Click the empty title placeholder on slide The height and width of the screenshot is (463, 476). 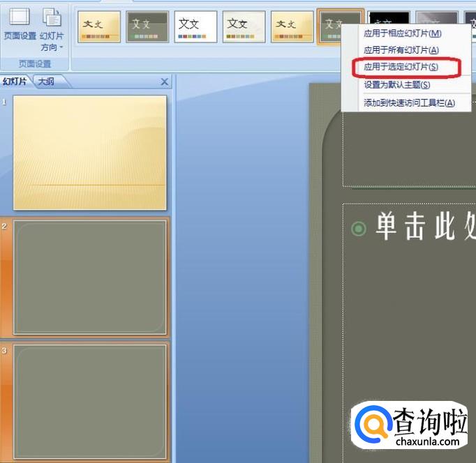tap(409, 149)
